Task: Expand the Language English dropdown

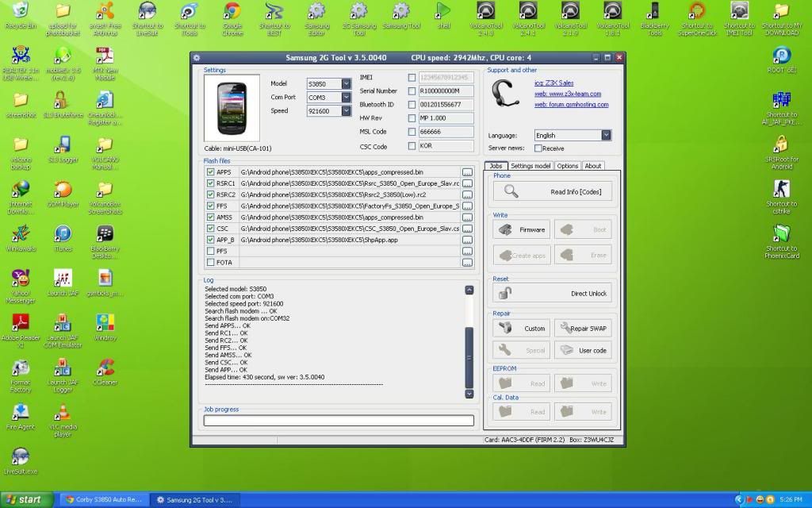Action: [606, 135]
